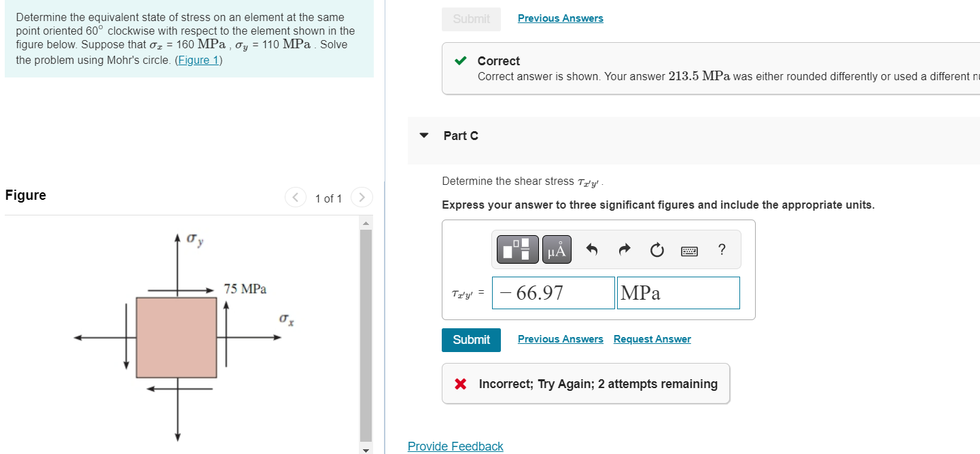Go to previous figure with the left chevron
Image resolution: width=980 pixels, height=454 pixels.
[296, 198]
